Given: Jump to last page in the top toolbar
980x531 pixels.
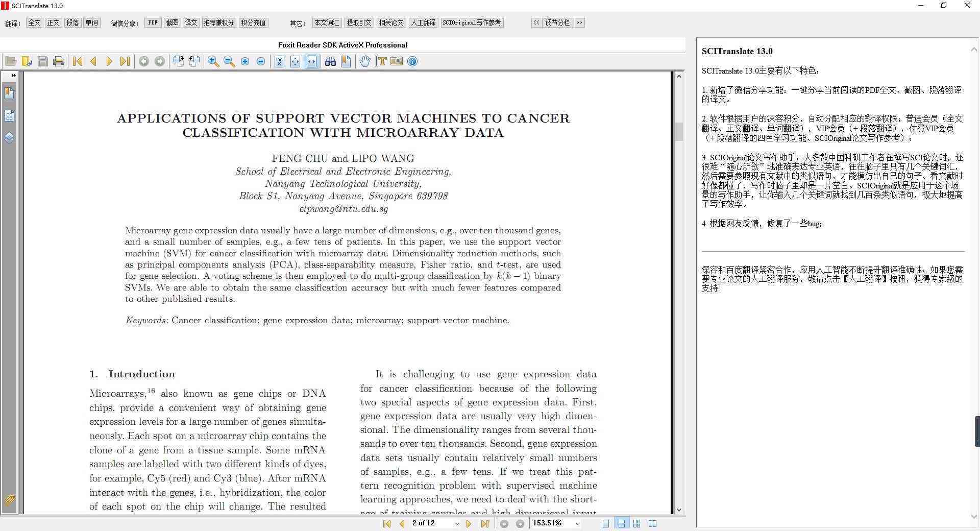Looking at the screenshot, I should point(125,61).
